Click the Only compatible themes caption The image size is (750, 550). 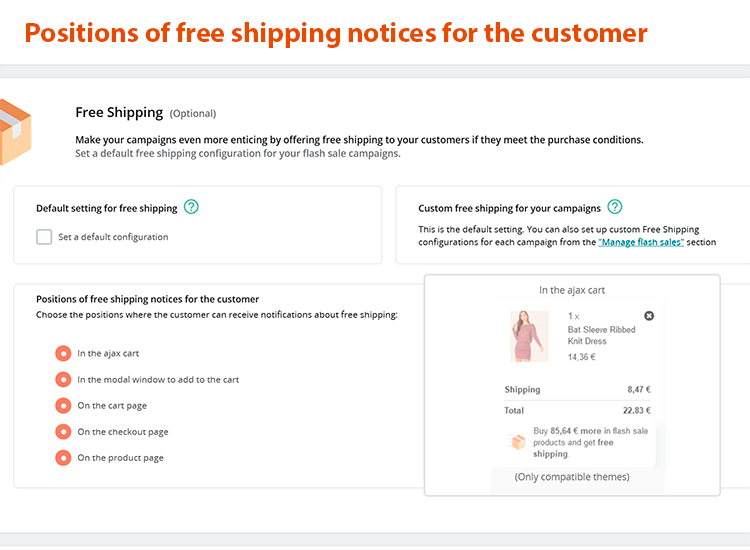pyautogui.click(x=572, y=477)
